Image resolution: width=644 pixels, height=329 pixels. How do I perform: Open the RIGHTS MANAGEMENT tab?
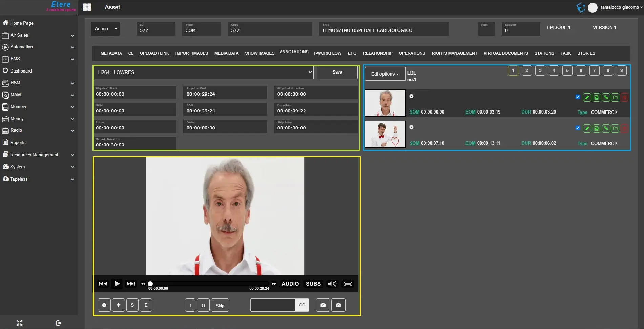454,53
